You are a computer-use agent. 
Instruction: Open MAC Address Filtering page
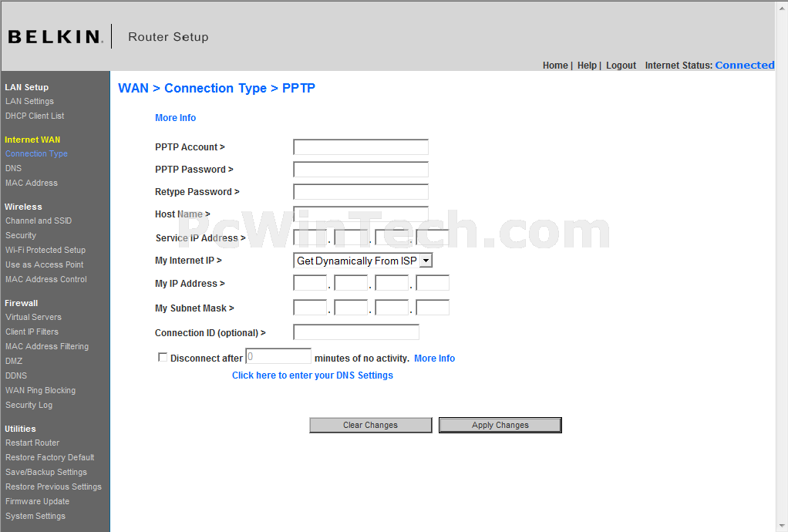[47, 347]
